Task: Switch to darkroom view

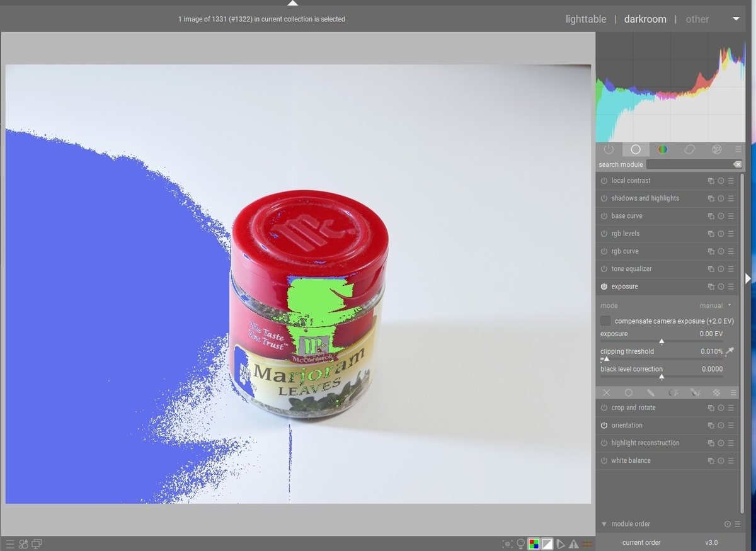Action: pos(645,19)
